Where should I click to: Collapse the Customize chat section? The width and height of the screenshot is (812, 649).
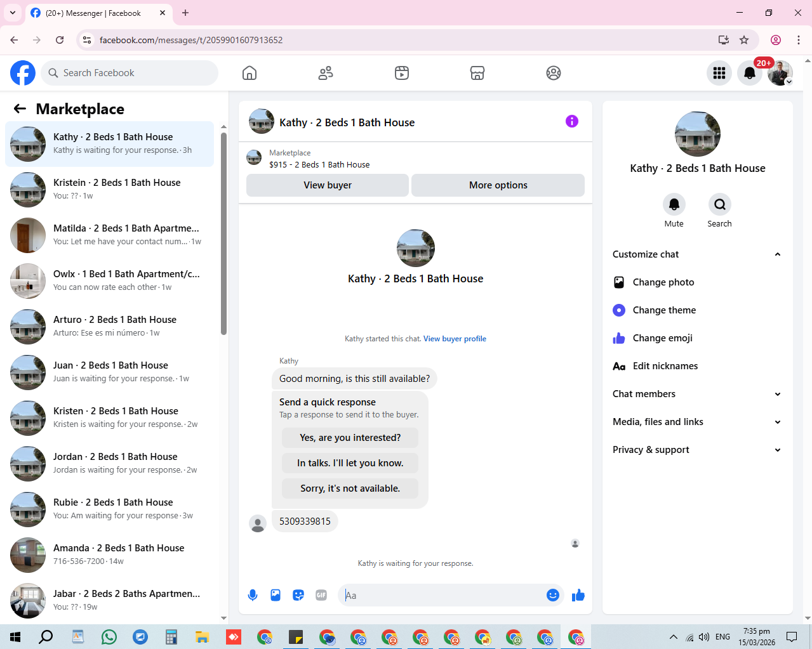pos(697,254)
